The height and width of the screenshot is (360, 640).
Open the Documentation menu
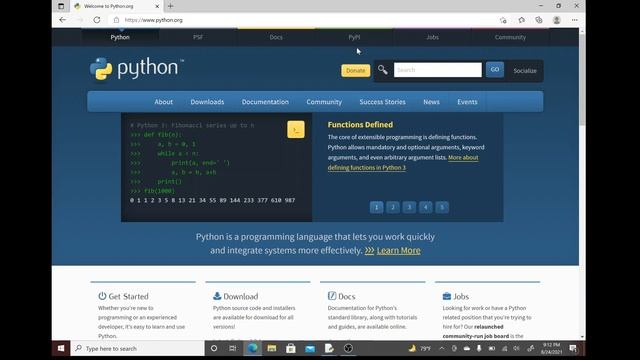pyautogui.click(x=265, y=102)
